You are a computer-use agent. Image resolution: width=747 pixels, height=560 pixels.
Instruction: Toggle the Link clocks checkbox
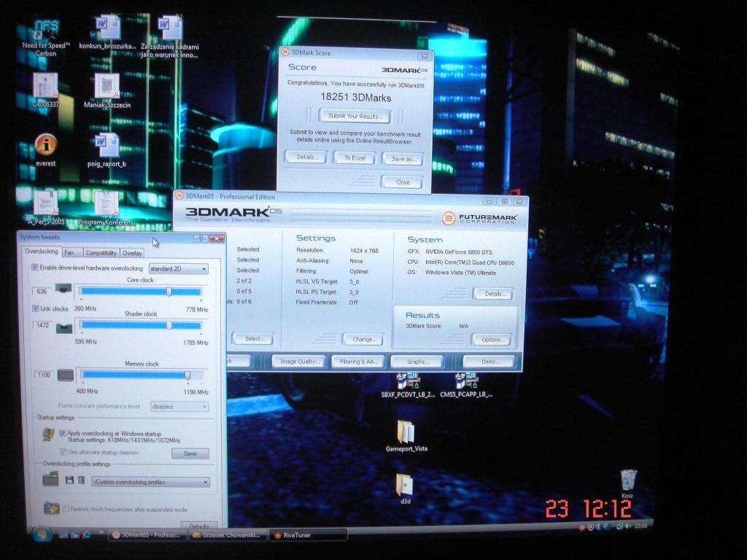(x=35, y=308)
